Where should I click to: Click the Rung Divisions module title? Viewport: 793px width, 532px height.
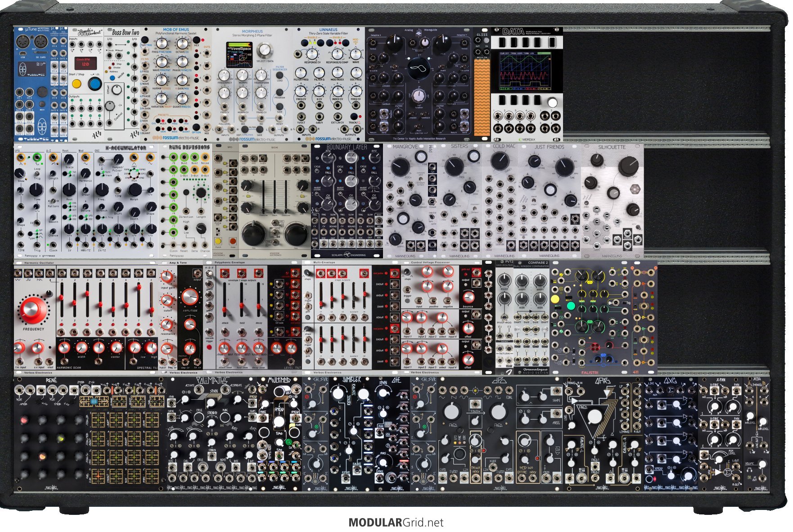(189, 147)
